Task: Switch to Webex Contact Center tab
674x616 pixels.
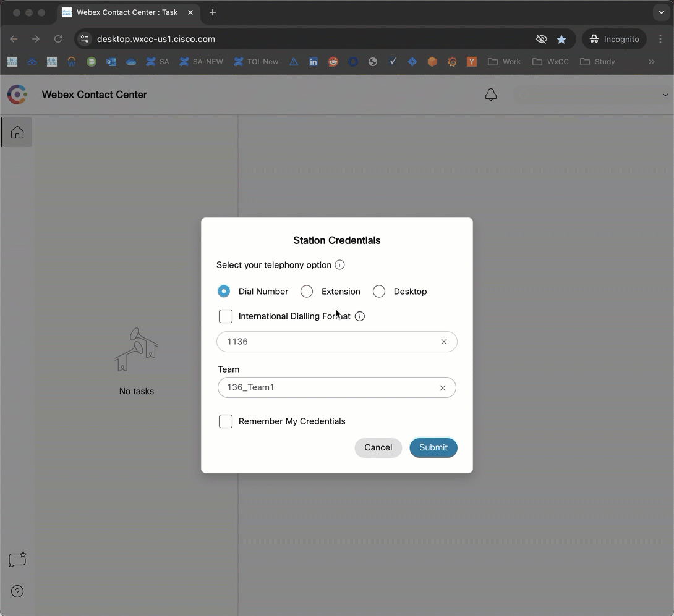Action: pyautogui.click(x=127, y=12)
